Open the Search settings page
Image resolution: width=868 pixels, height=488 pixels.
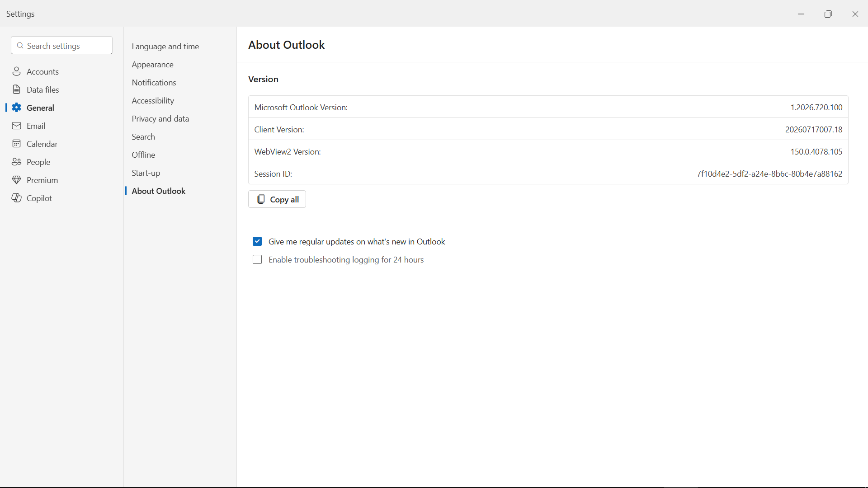[x=143, y=136]
